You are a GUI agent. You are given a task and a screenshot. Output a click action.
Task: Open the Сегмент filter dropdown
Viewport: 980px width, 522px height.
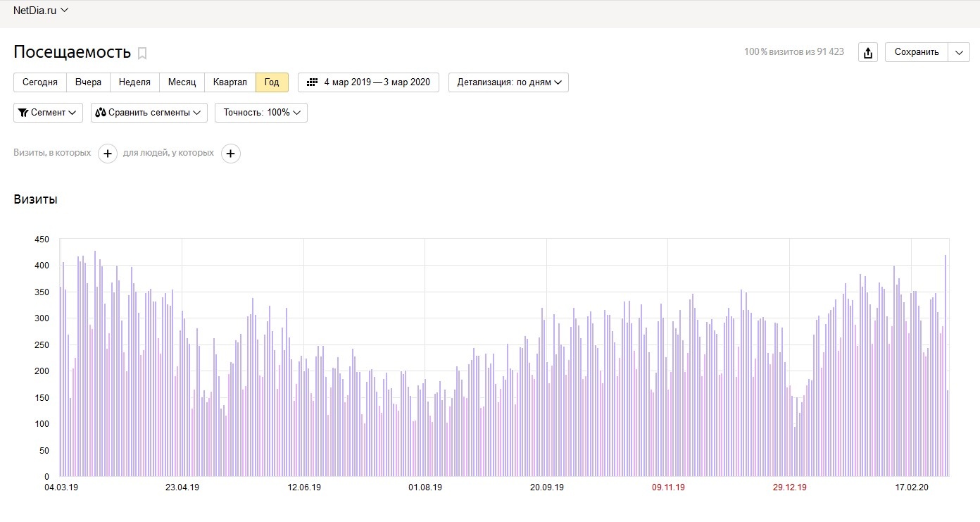pos(48,113)
